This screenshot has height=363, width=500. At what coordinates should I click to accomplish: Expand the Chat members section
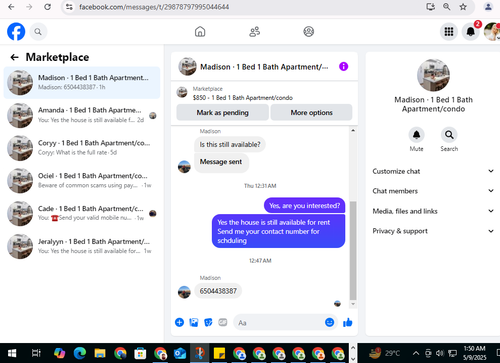(433, 191)
